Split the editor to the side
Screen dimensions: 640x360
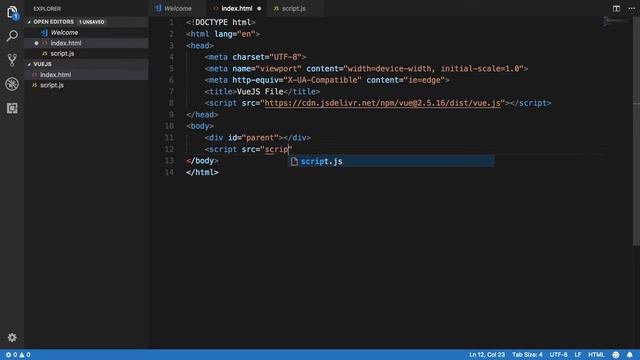(x=616, y=8)
